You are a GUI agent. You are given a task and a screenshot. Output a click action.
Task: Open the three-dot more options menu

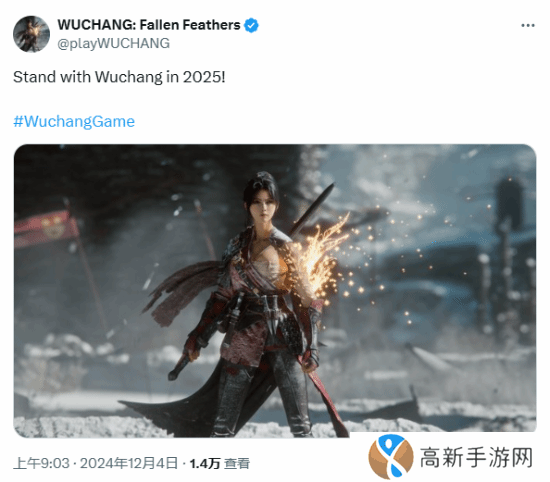[x=528, y=25]
